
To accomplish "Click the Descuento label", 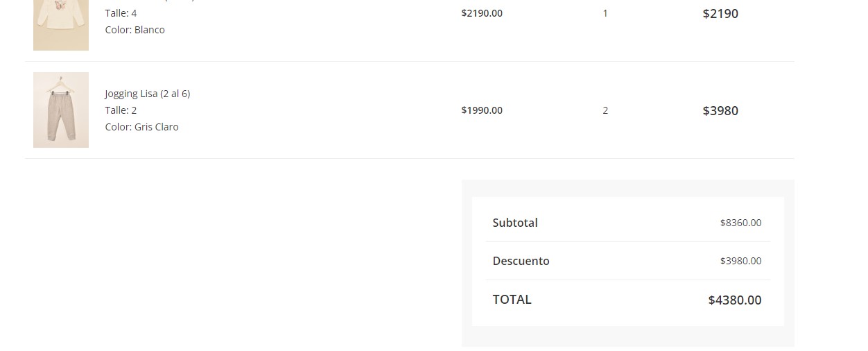I will tap(521, 261).
